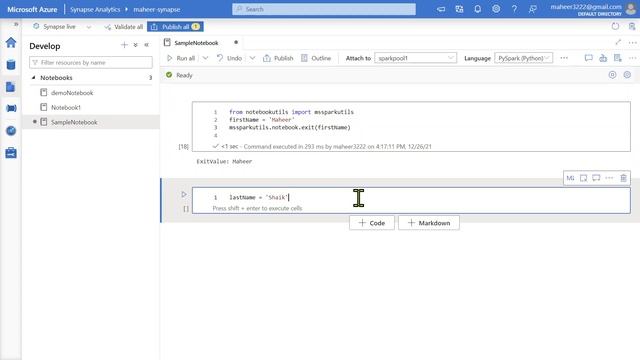Convert cell to markdown with M↓ icon

click(x=570, y=178)
